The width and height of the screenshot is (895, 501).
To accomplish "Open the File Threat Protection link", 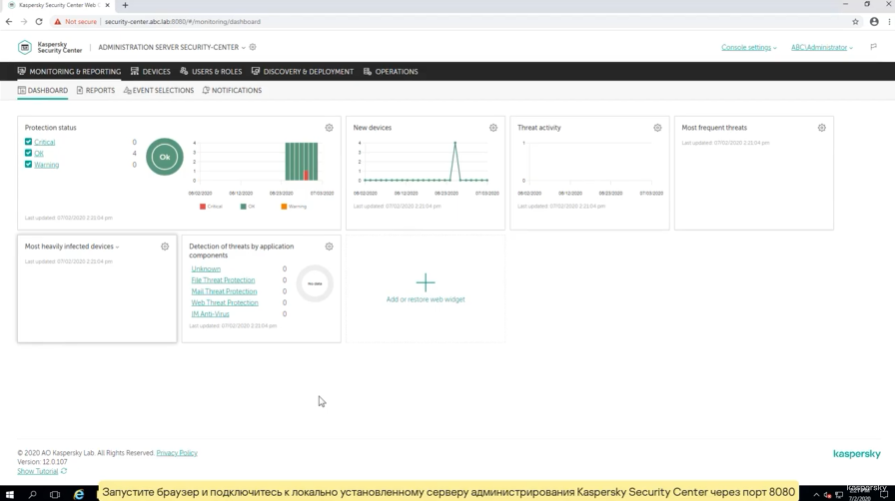I will [223, 280].
